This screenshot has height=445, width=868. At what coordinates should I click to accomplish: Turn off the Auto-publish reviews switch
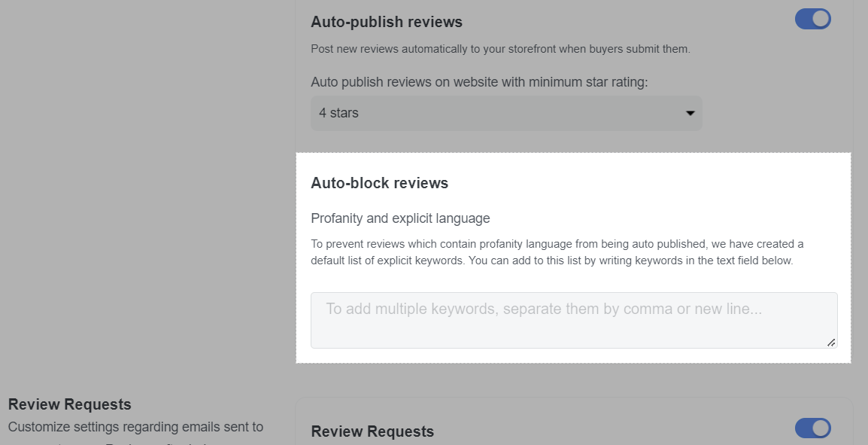coord(812,20)
